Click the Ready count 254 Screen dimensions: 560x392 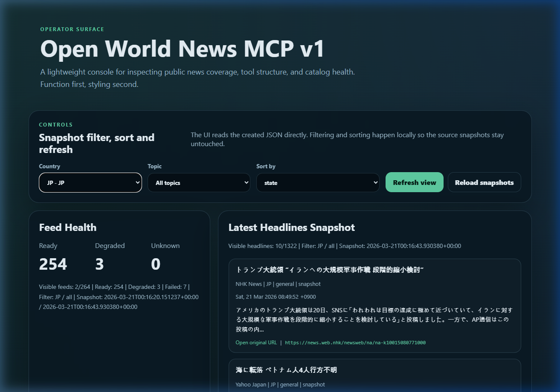tap(53, 264)
